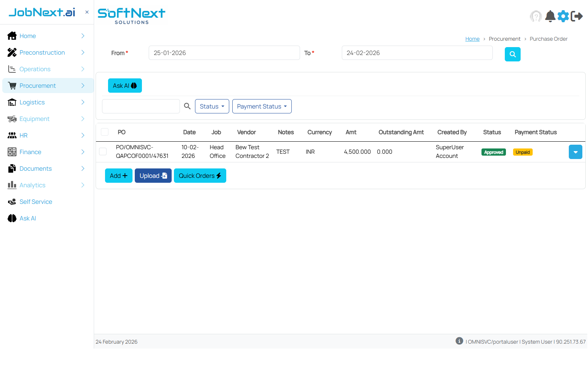Click the logout icon at top right

coord(576,16)
